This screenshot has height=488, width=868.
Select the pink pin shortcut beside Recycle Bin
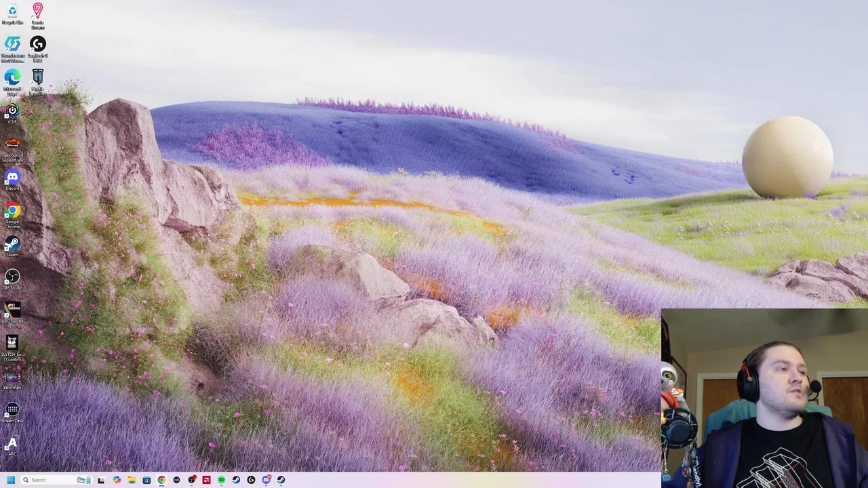(x=37, y=16)
